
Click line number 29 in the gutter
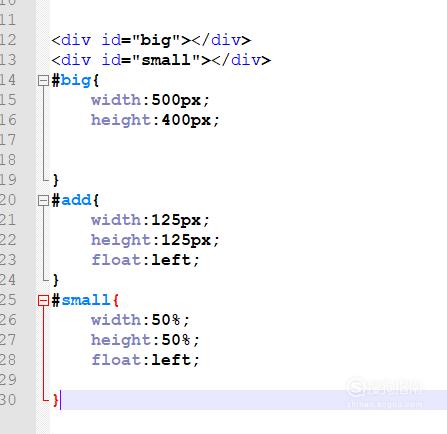click(7, 380)
